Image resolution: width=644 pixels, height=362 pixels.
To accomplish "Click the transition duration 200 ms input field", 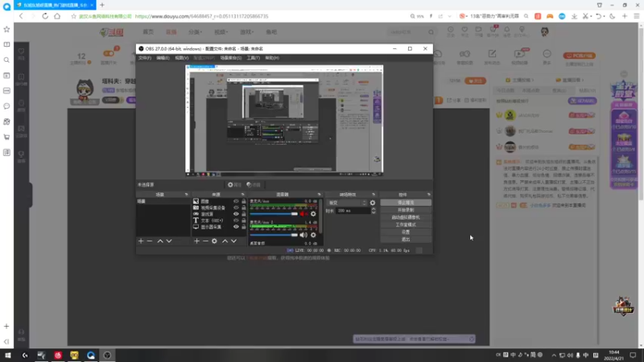I will pos(353,211).
